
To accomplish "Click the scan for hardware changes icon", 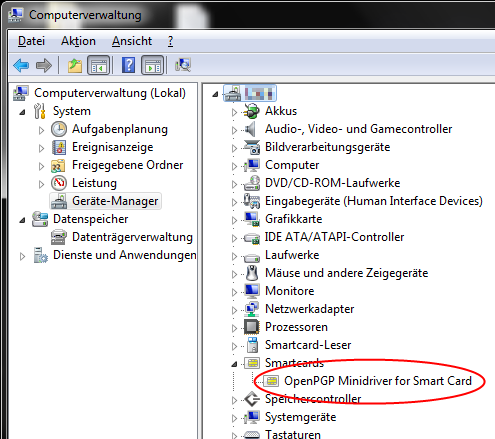I will [183, 65].
